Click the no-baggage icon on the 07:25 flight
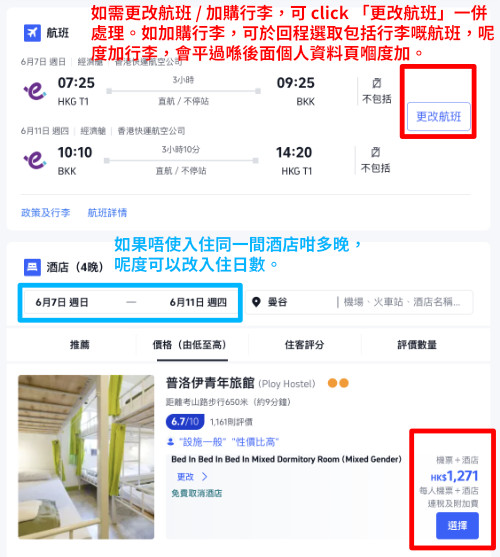500x557 pixels. [x=376, y=83]
